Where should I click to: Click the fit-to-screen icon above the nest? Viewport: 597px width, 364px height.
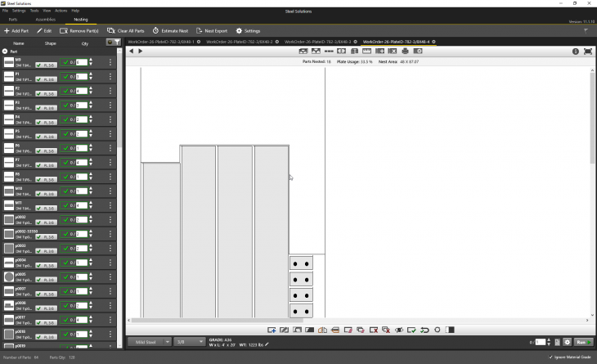coord(588,52)
